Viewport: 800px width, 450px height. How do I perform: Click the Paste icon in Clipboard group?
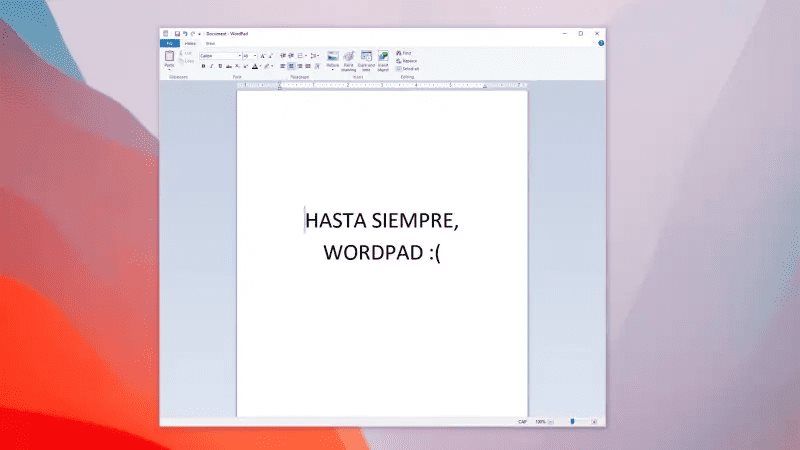(x=169, y=58)
